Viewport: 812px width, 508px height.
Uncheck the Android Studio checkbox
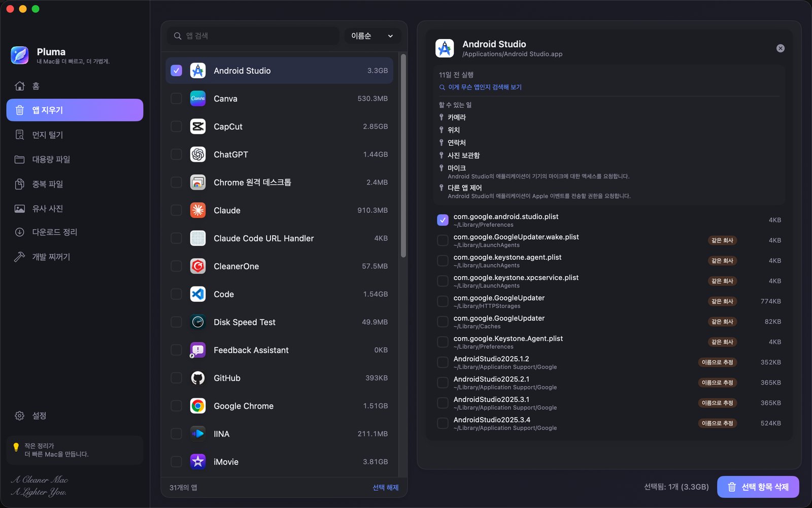tap(176, 71)
